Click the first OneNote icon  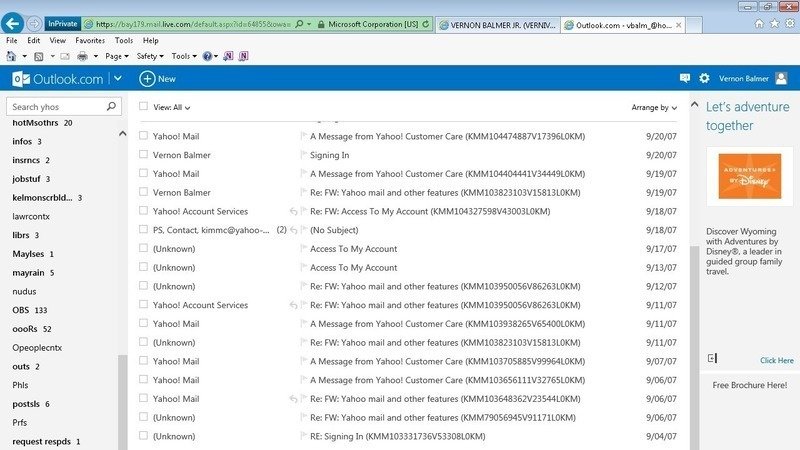pyautogui.click(x=228, y=56)
